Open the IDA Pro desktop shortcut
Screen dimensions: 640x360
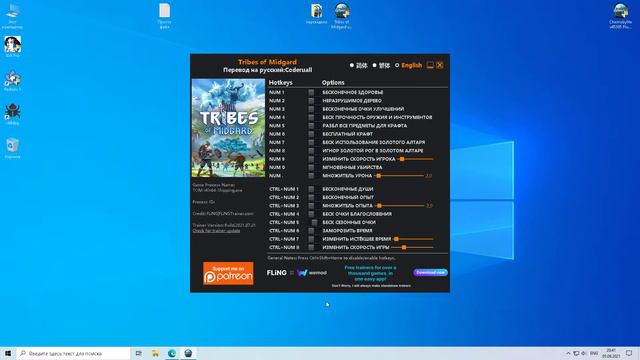point(12,47)
